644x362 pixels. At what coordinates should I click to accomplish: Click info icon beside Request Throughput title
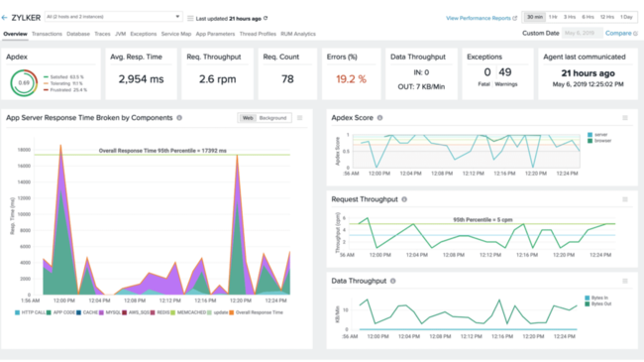(404, 199)
